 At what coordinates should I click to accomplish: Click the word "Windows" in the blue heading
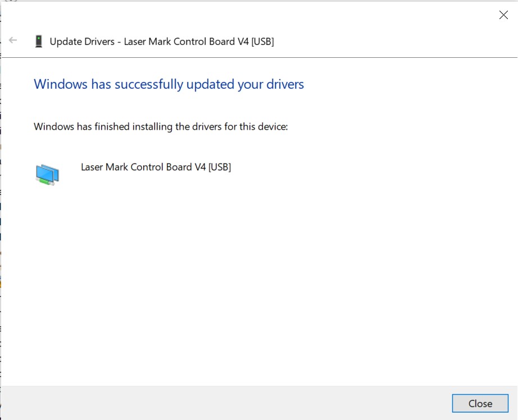pos(61,84)
